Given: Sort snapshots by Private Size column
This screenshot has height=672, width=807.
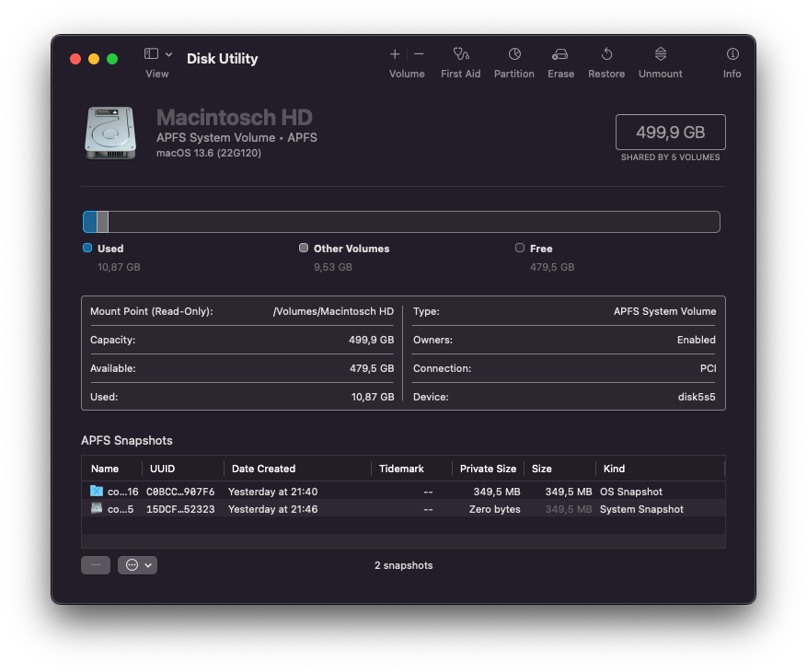Looking at the screenshot, I should tap(488, 469).
